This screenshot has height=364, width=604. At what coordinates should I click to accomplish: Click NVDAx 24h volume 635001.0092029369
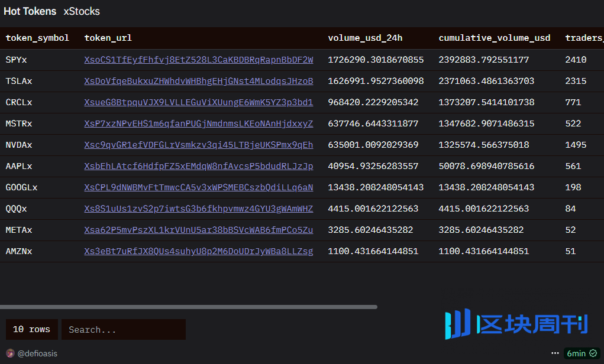[x=373, y=145]
